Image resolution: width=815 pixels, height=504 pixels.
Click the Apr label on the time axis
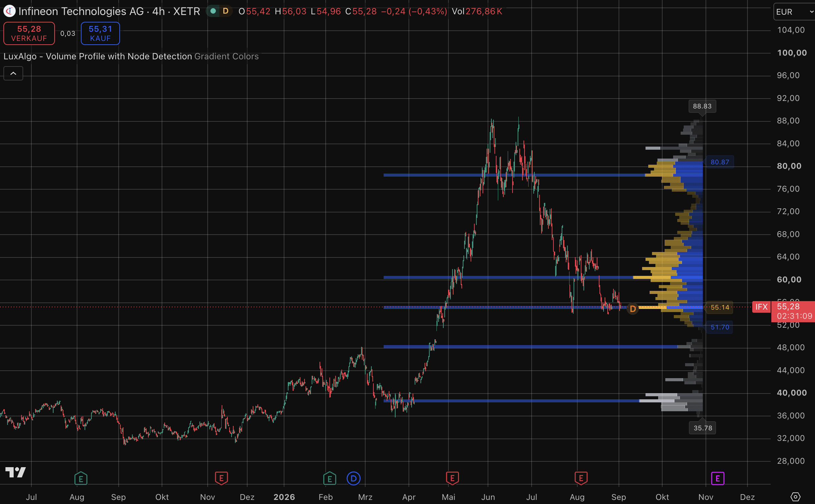(x=409, y=497)
